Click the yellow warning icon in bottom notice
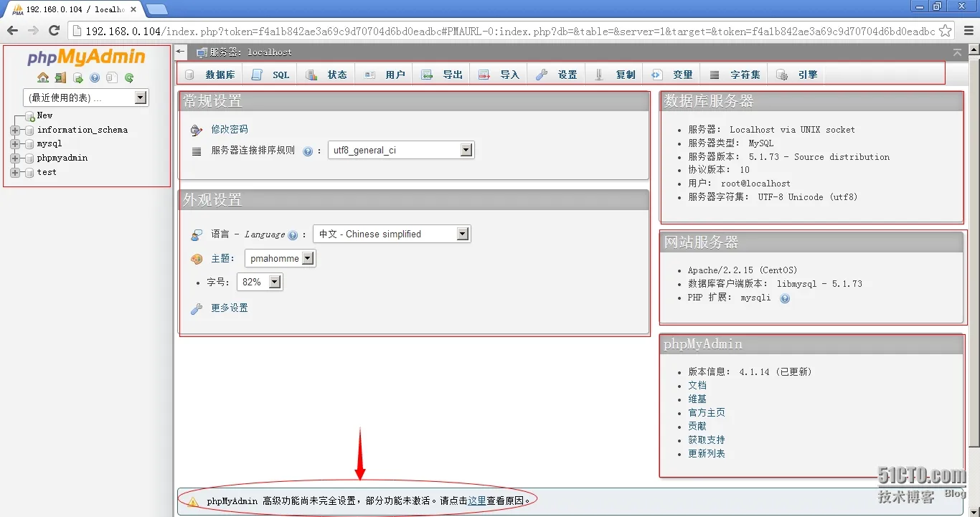This screenshot has width=980, height=517. (193, 501)
